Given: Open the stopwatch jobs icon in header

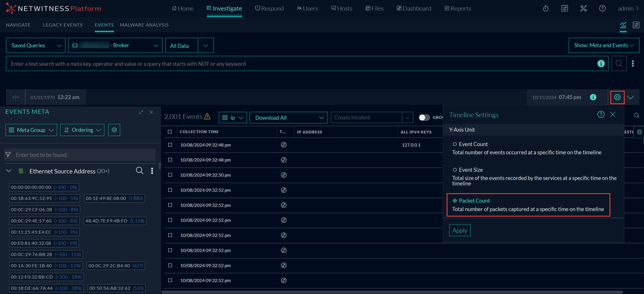Looking at the screenshot, I should [x=546, y=8].
